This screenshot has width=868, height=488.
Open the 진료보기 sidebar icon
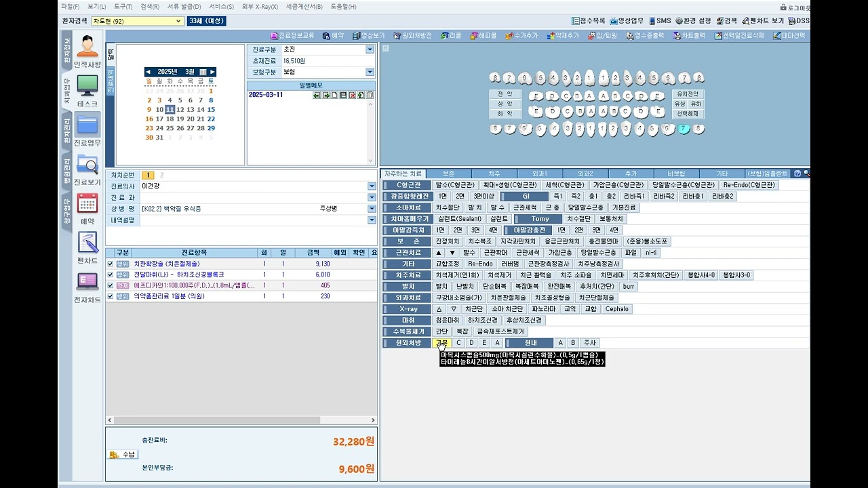tap(87, 170)
